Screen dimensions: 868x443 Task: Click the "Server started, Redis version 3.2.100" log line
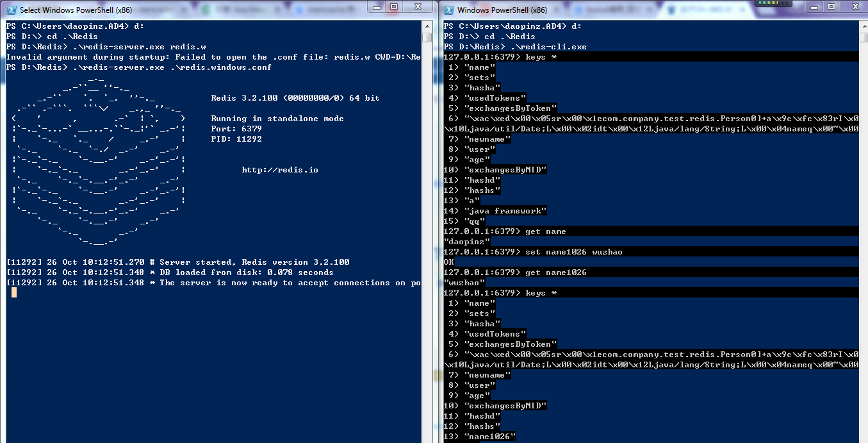click(177, 262)
